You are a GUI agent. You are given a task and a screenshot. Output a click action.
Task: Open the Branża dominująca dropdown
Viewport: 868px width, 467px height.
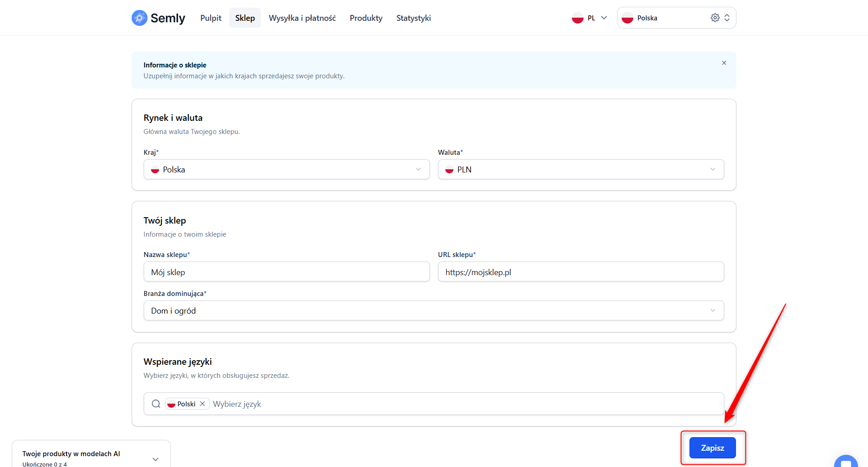click(434, 310)
